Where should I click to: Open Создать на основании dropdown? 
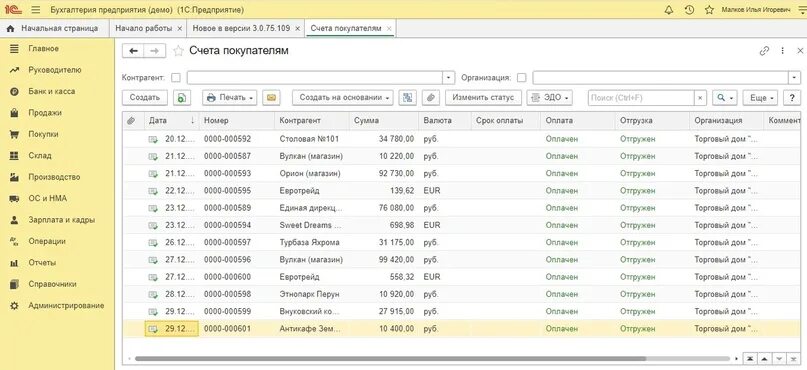[x=342, y=97]
